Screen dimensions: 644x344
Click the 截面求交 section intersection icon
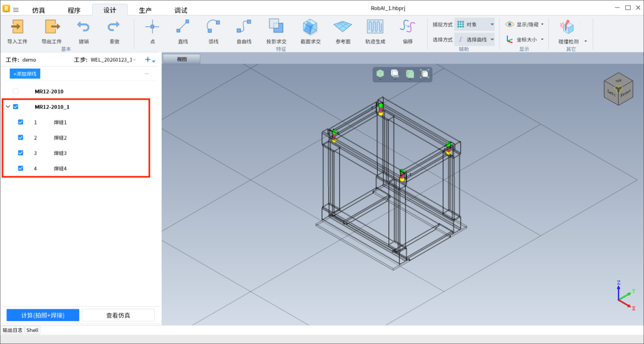pos(310,27)
